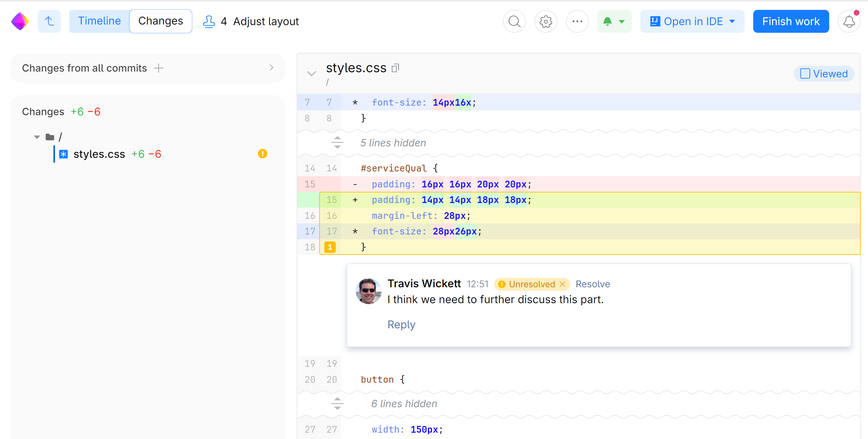The width and height of the screenshot is (868, 439).
Task: Open the settings gear icon
Action: [546, 22]
